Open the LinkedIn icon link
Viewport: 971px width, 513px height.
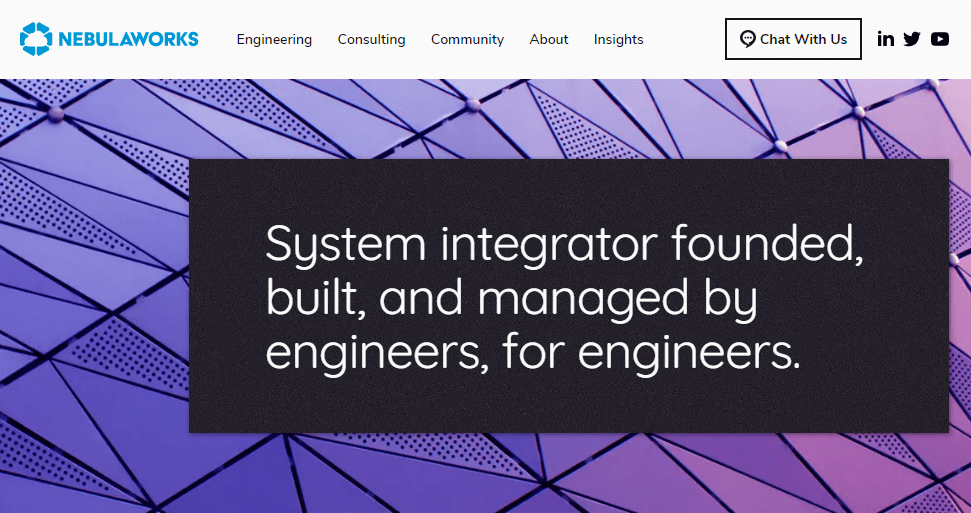pos(886,39)
